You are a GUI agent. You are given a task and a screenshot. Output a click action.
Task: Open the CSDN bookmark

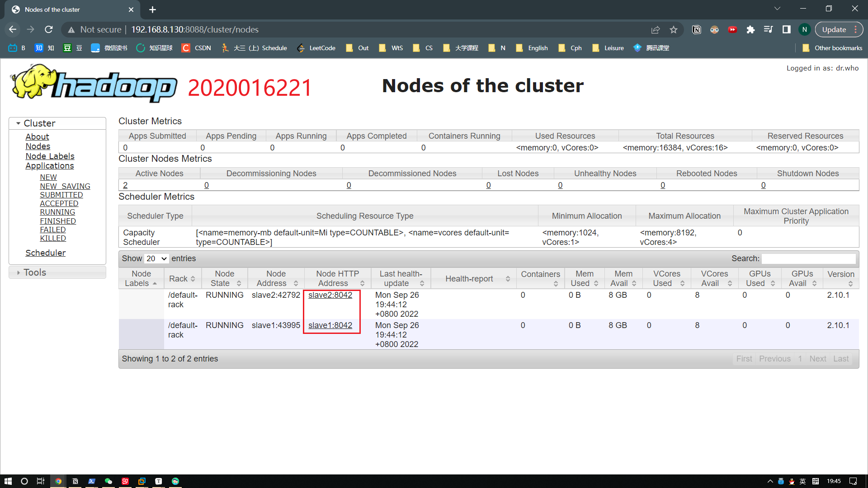pos(196,48)
